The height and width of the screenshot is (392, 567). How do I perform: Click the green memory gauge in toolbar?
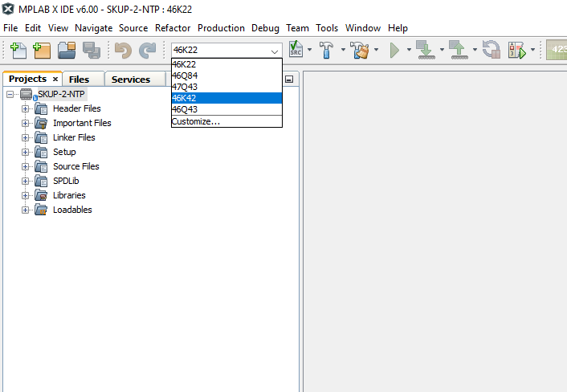(x=557, y=50)
